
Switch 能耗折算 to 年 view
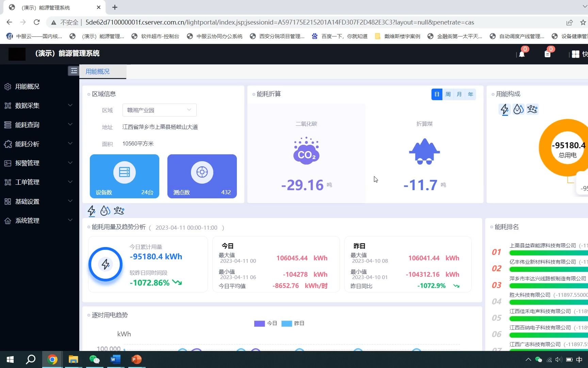click(471, 94)
